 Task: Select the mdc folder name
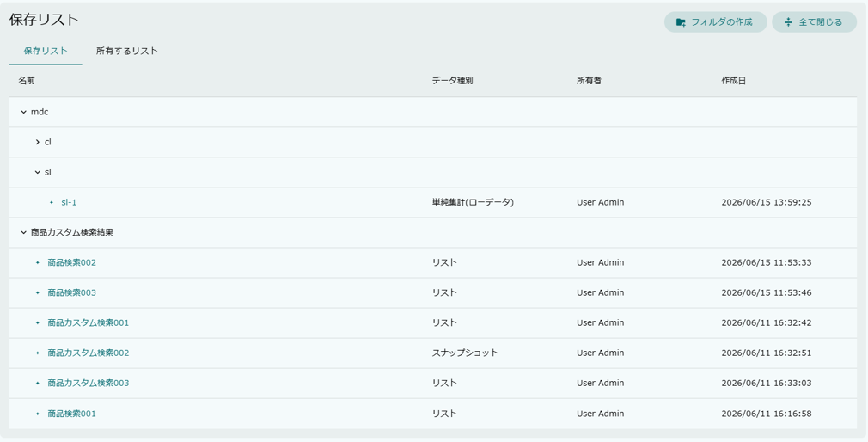40,112
